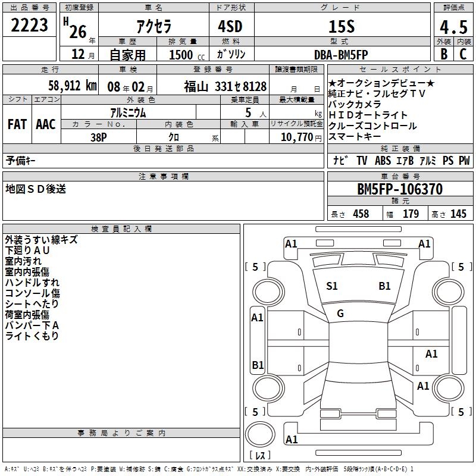Viewport: 476px width, 476px height.
Task: Click the S1 rust mark on the hood
Action: [332, 286]
